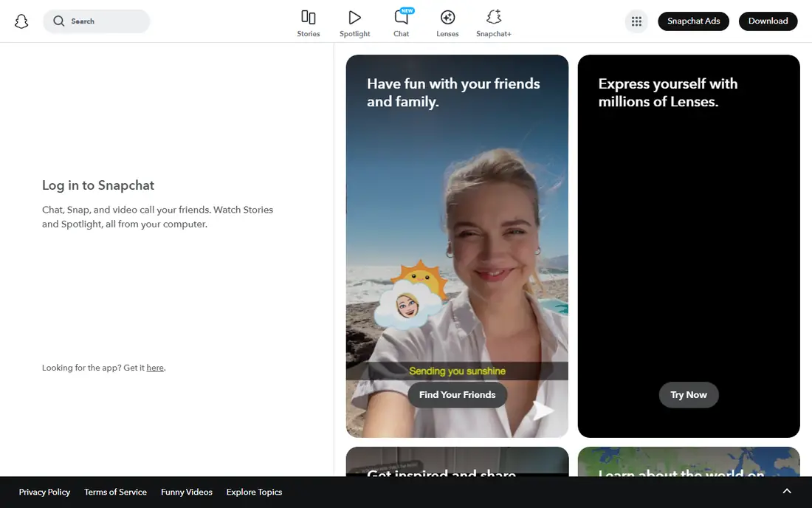This screenshot has width=812, height=508.
Task: Click the Snapchat Ads button
Action: coord(693,21)
